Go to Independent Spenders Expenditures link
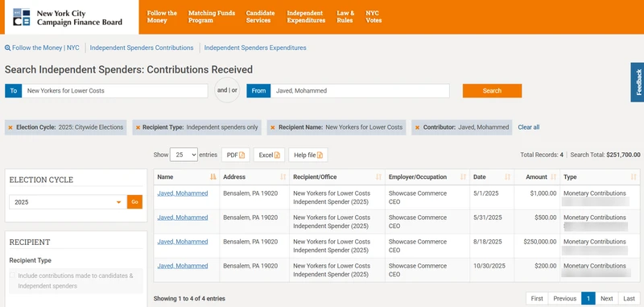This screenshot has height=307, width=644. (x=255, y=48)
